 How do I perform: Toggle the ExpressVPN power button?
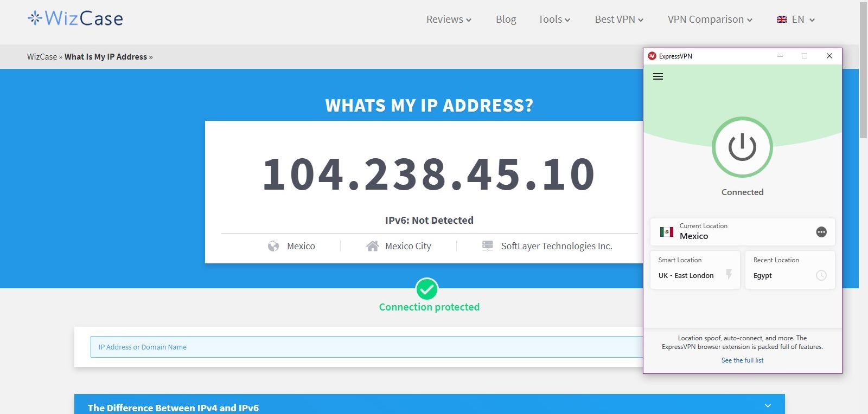tap(742, 147)
